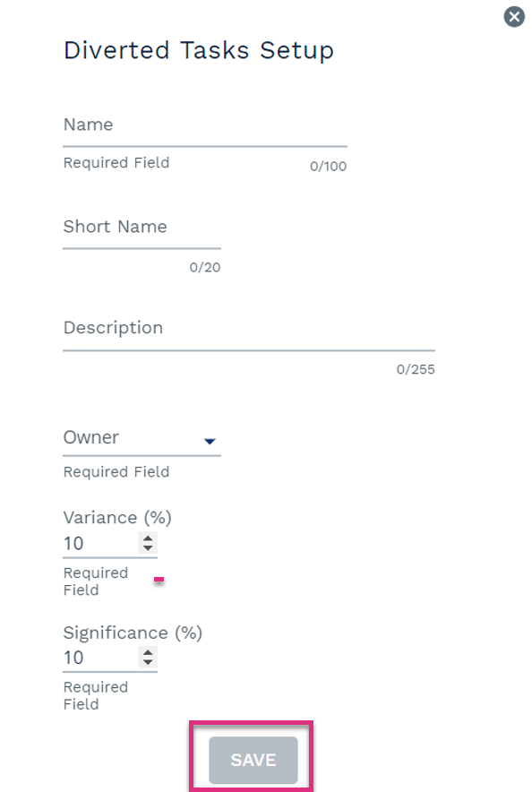The height and width of the screenshot is (792, 532).
Task: Increase Significance with the up arrow
Action: point(148,652)
